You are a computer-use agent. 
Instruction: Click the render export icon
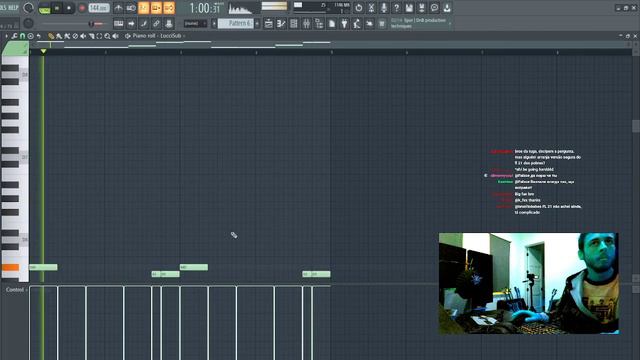422,8
